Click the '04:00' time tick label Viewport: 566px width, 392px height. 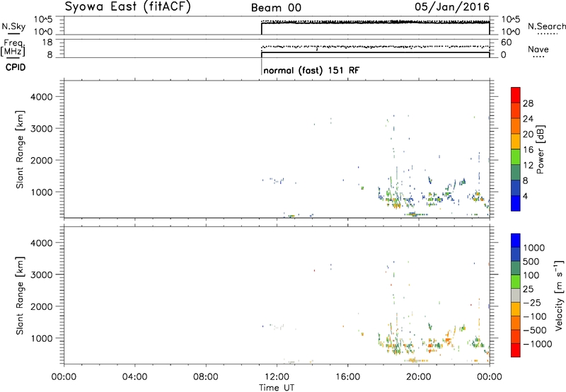click(x=134, y=377)
